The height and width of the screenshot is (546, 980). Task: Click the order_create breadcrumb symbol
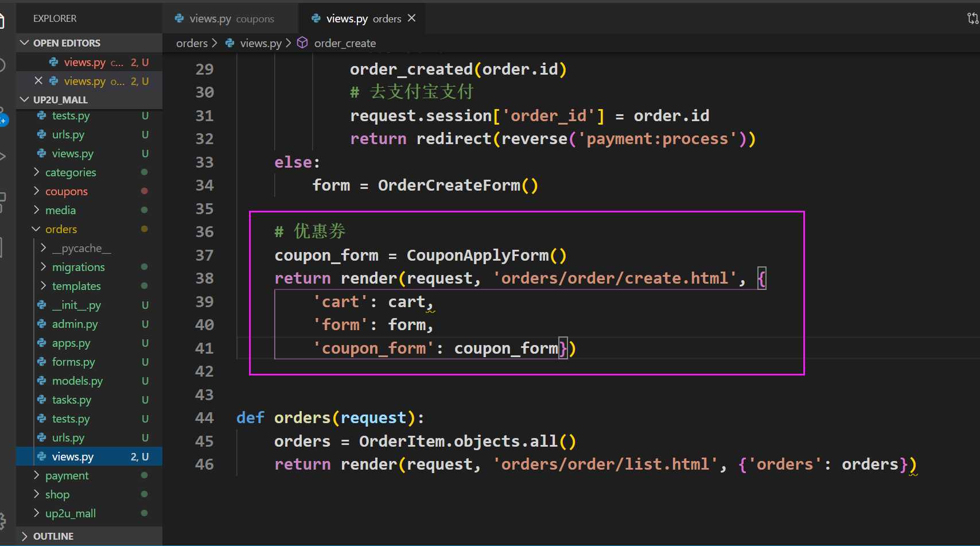345,43
